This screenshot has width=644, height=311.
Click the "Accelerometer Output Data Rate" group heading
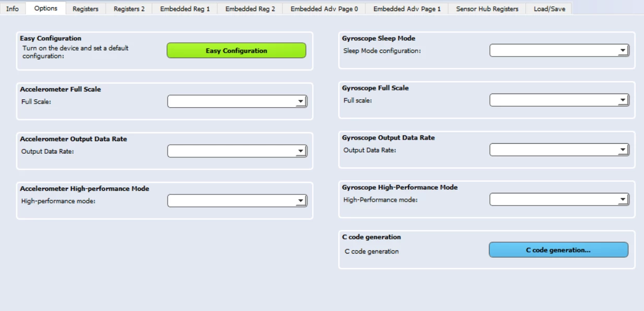[74, 139]
